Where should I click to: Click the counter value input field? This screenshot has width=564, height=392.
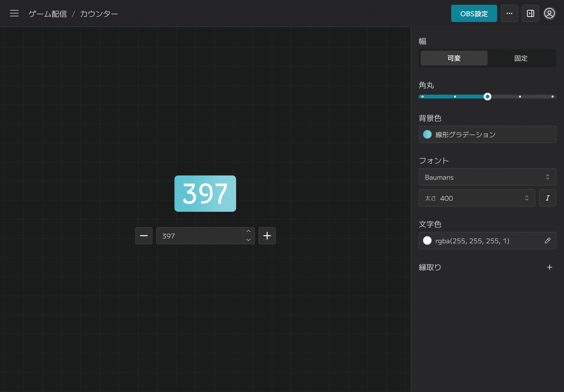click(199, 236)
